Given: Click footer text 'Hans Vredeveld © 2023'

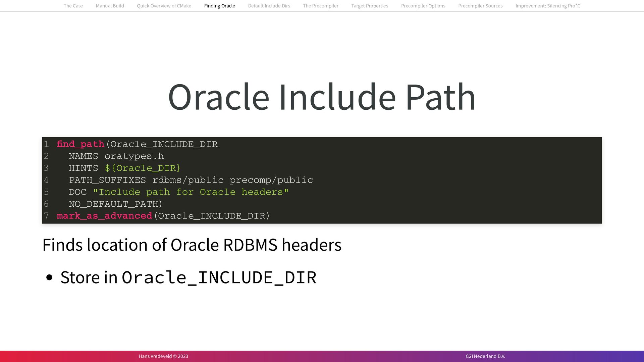Looking at the screenshot, I should point(163,356).
